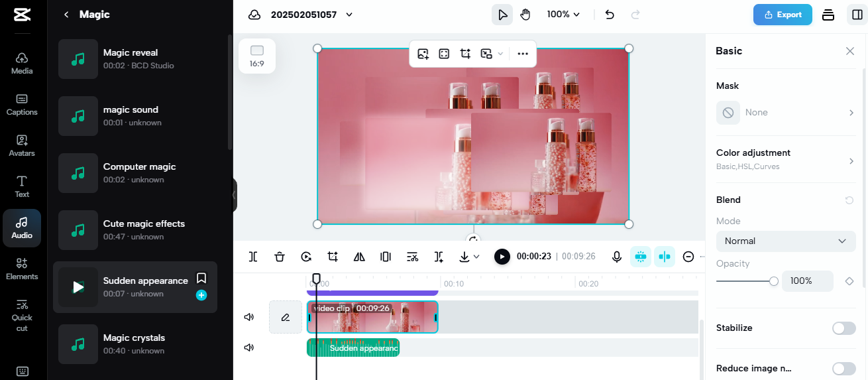Click image add icon in floating toolbar

click(423, 54)
